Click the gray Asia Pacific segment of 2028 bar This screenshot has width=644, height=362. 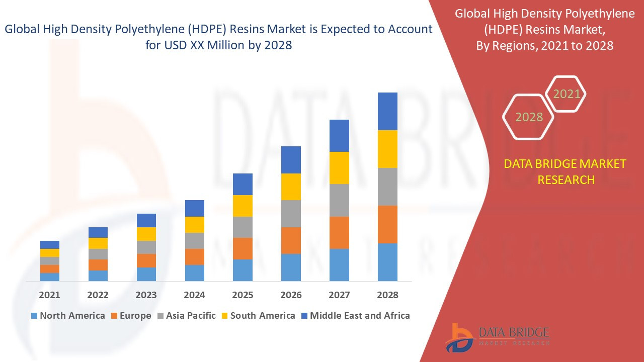tap(387, 187)
